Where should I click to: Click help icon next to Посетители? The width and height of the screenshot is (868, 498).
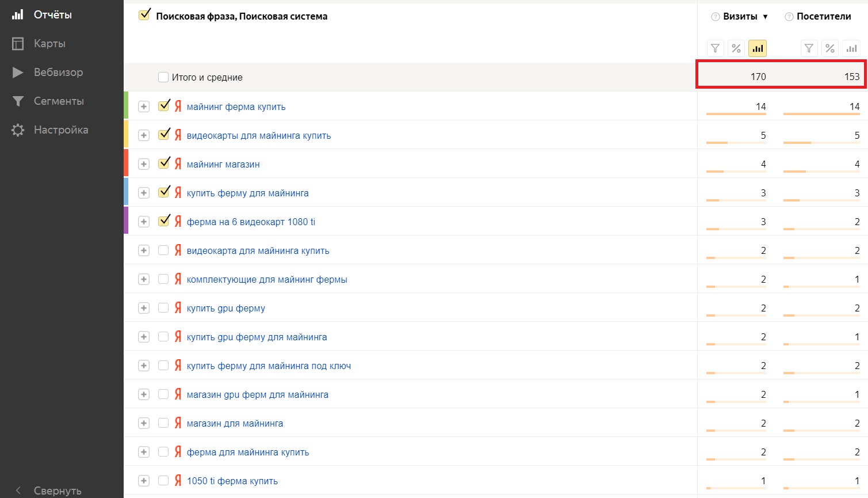789,17
